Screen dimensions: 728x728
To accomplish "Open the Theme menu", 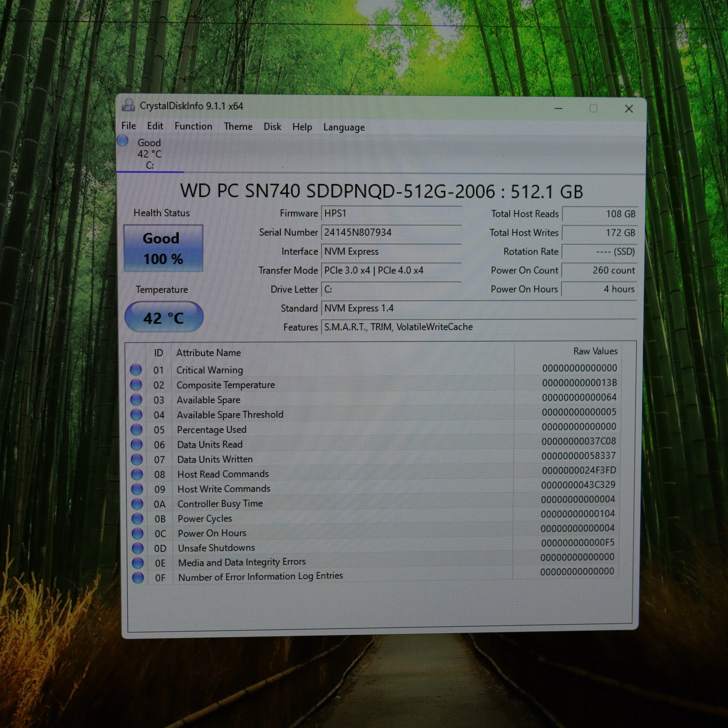I will pos(238,127).
